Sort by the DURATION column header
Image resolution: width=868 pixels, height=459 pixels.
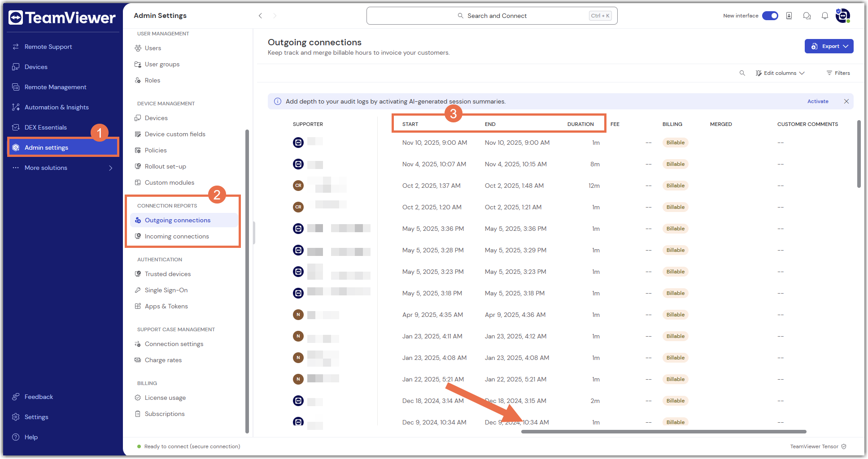580,124
